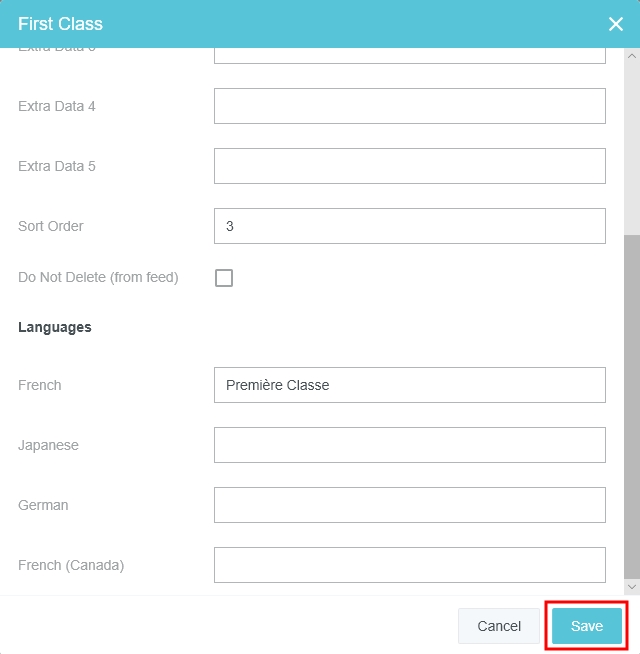Image resolution: width=640 pixels, height=654 pixels.
Task: Focus the Extra Data 5 field
Action: pyautogui.click(x=410, y=166)
